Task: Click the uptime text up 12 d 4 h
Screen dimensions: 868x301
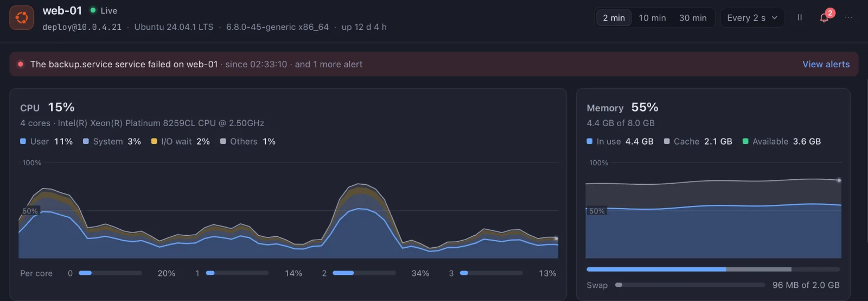Action: 364,27
